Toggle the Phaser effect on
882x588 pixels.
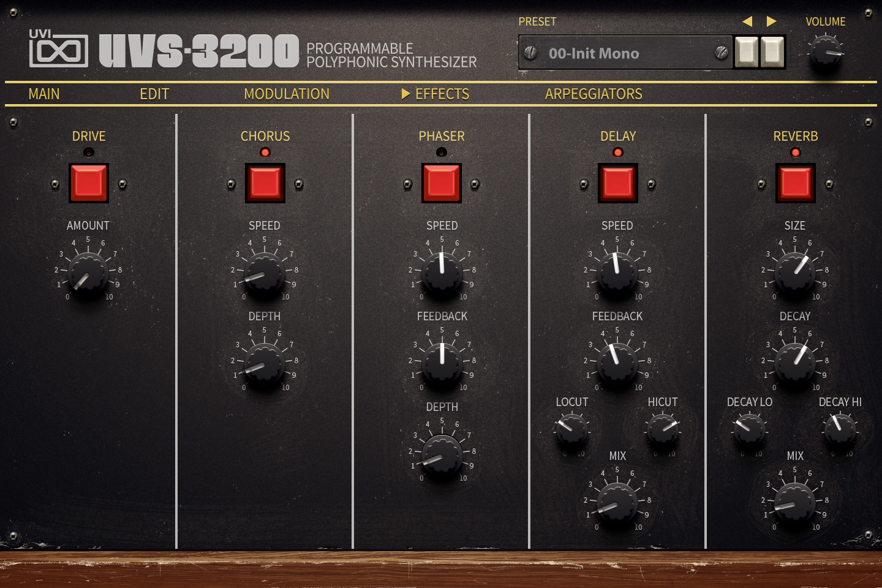[x=441, y=182]
